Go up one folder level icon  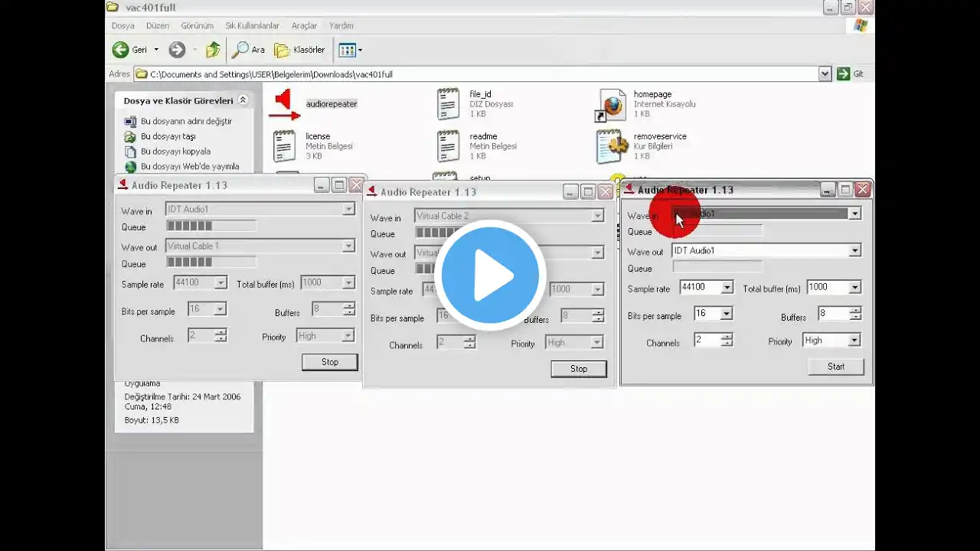point(213,50)
